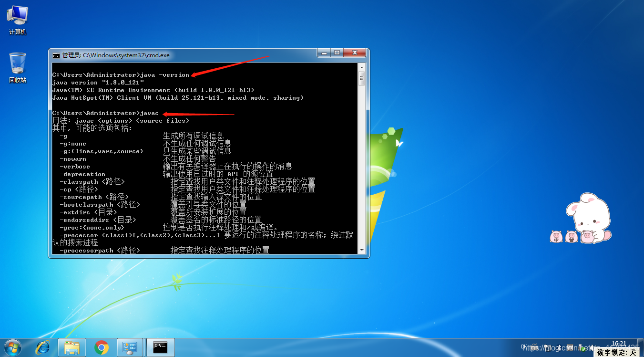Click the 'java version "1.8.0_121"' line

point(98,83)
